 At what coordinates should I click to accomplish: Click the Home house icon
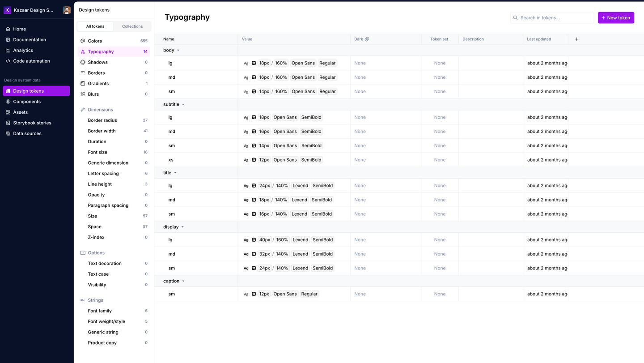8,29
